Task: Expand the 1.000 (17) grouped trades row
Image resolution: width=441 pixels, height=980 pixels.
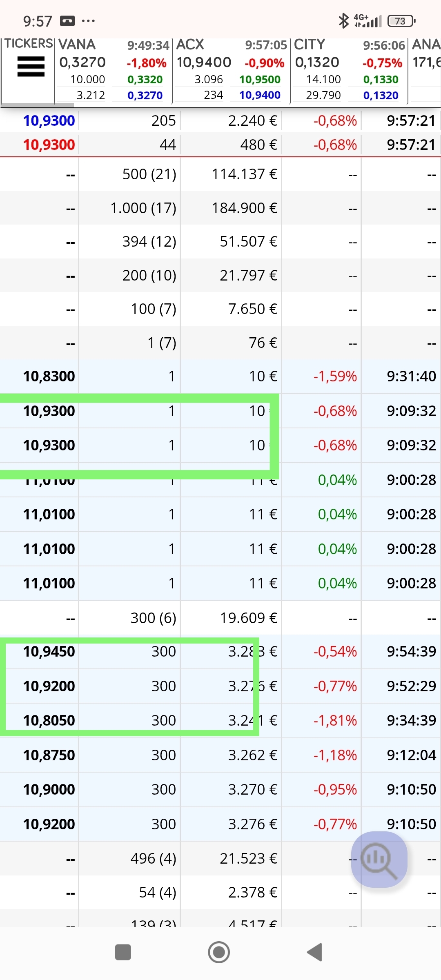Action: [220, 208]
